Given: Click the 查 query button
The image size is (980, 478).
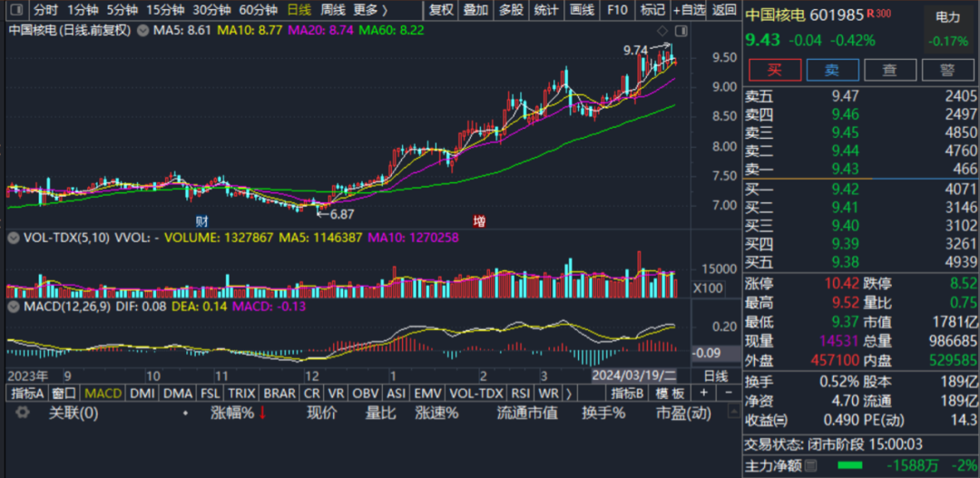Looking at the screenshot, I should [890, 70].
